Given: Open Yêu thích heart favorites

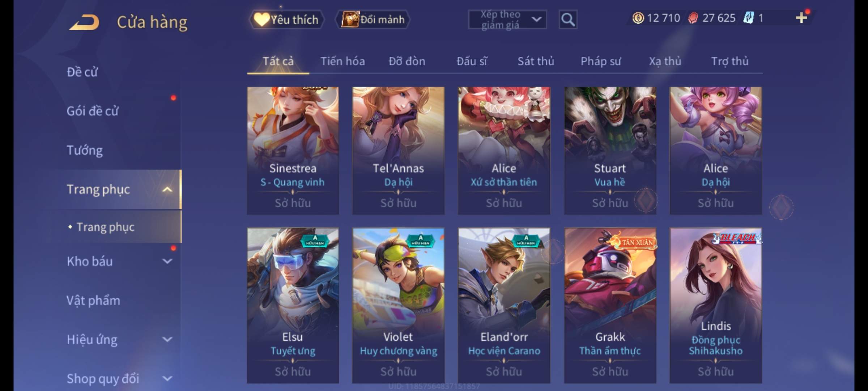Looking at the screenshot, I should pyautogui.click(x=286, y=20).
